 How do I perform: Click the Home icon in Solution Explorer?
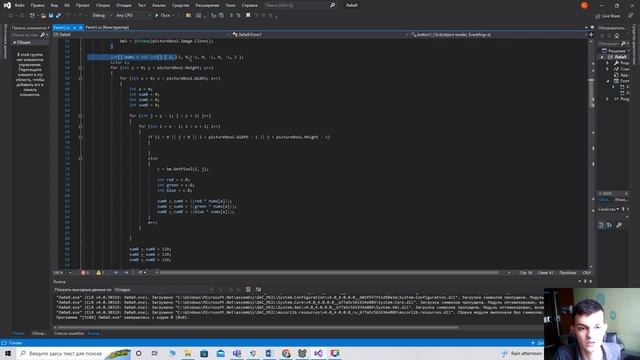[x=617, y=36]
